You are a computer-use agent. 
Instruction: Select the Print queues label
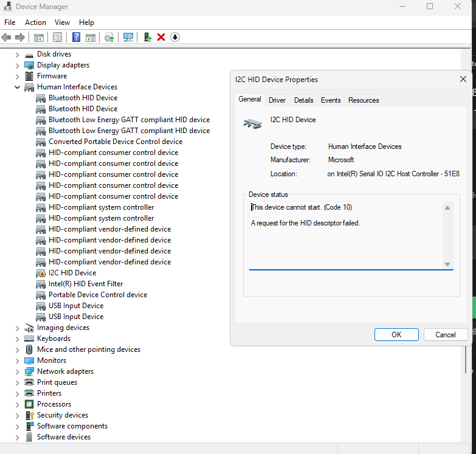pyautogui.click(x=57, y=382)
